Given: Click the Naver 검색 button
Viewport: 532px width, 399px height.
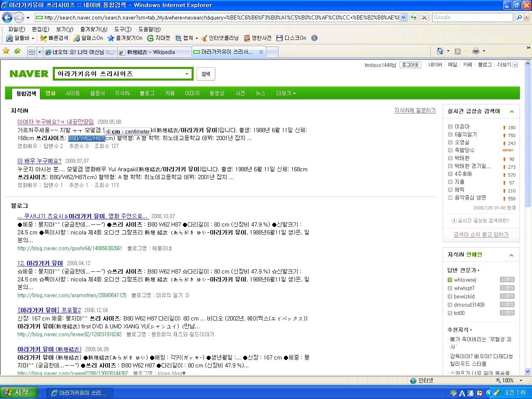Looking at the screenshot, I should (x=206, y=74).
